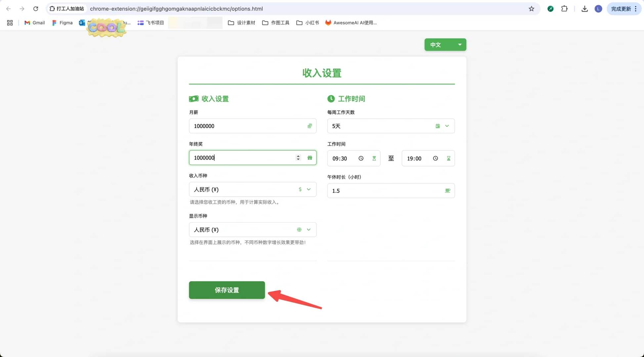Open the 设计素材 bookmark folder
This screenshot has width=644, height=357.
(x=241, y=23)
